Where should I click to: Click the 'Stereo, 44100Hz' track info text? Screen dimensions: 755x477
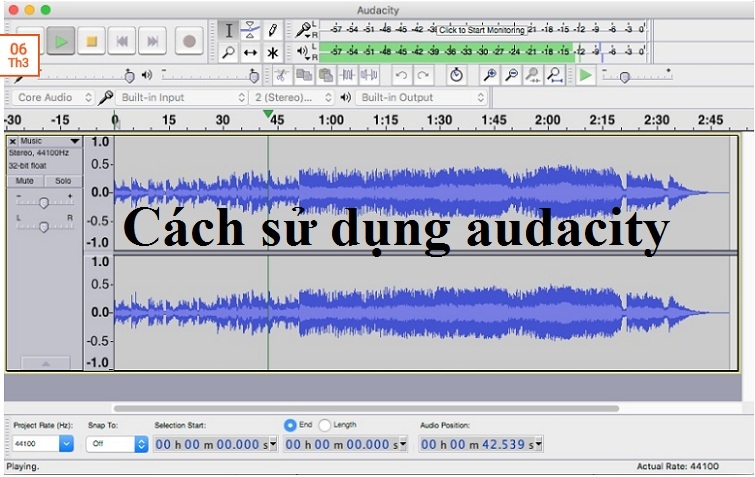(x=39, y=153)
